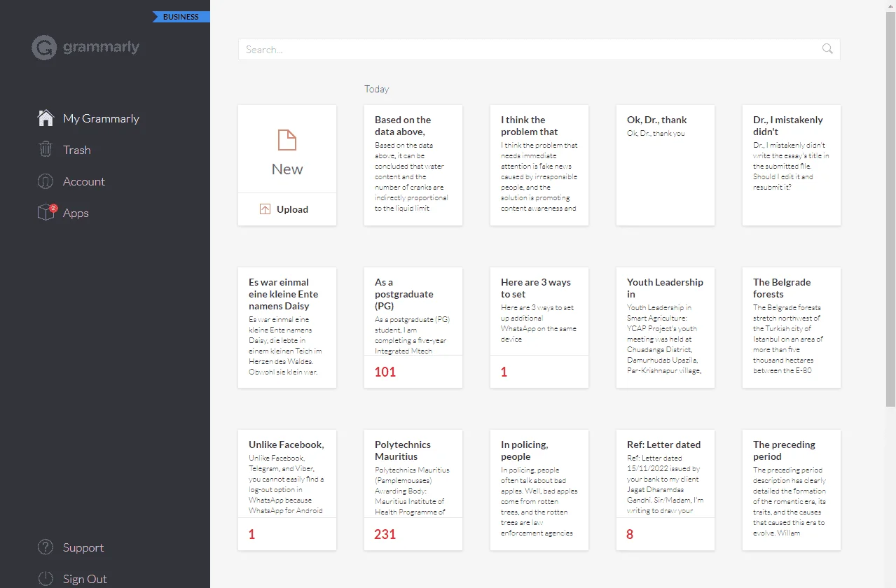Focus the Search documents field
Image resolution: width=896 pixels, height=588 pixels.
(539, 49)
